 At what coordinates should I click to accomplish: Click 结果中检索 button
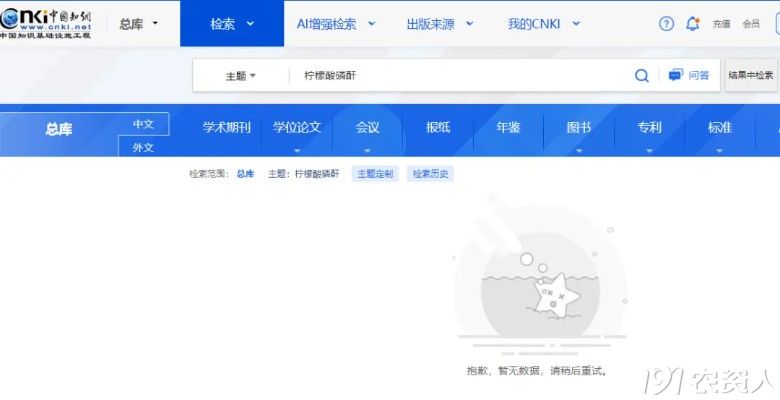[751, 75]
